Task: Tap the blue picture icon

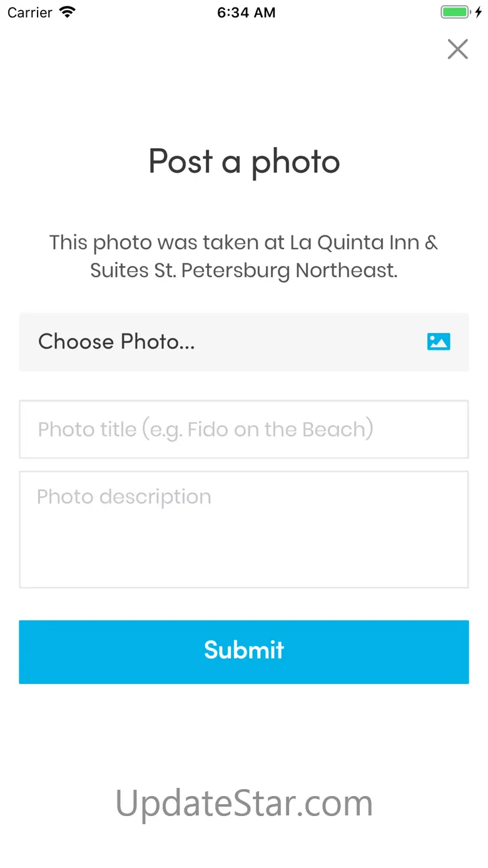Action: [x=439, y=342]
